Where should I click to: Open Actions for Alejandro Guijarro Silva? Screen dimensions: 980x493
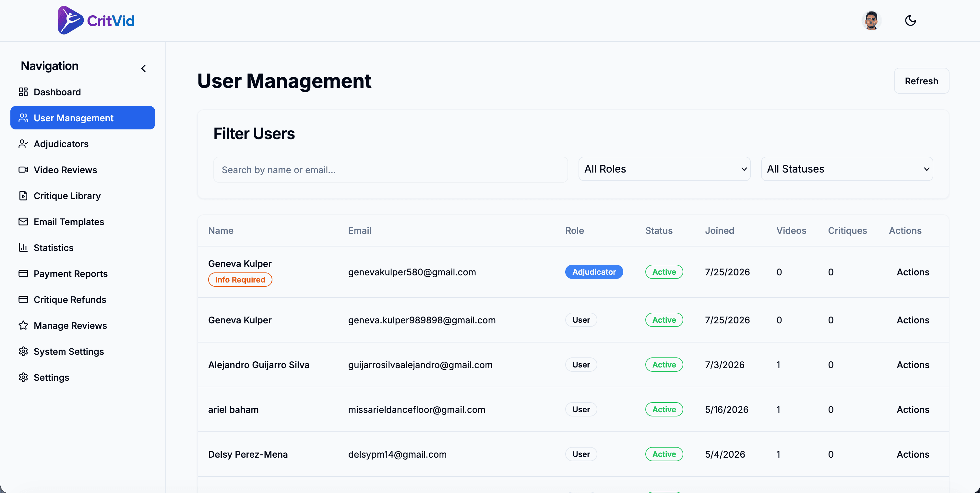coord(913,365)
